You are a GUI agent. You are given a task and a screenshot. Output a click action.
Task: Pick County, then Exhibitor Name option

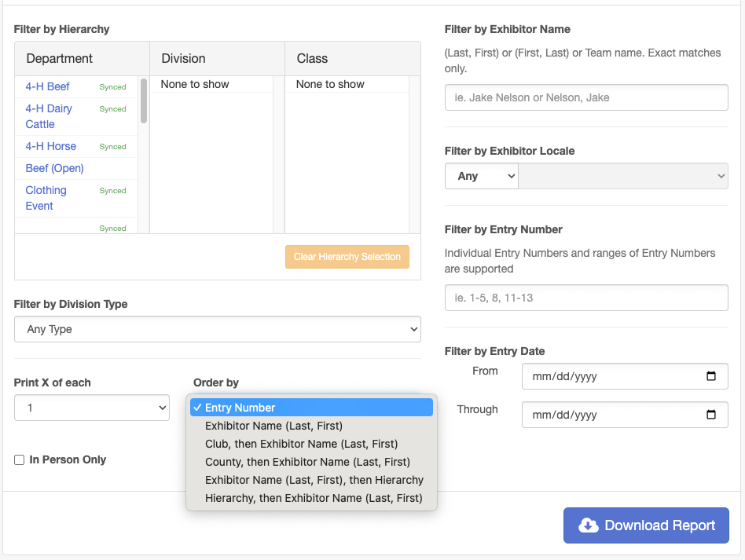pos(307,462)
